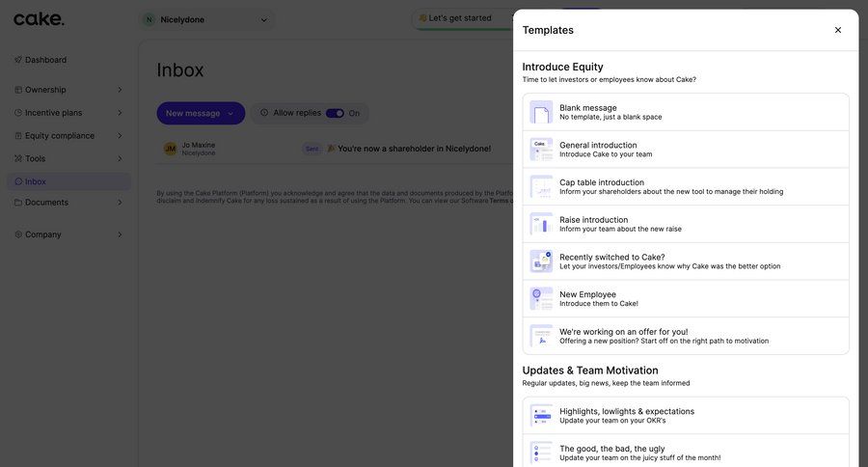Image resolution: width=868 pixels, height=467 pixels.
Task: Go to Dashboard in the sidebar
Action: tap(45, 60)
